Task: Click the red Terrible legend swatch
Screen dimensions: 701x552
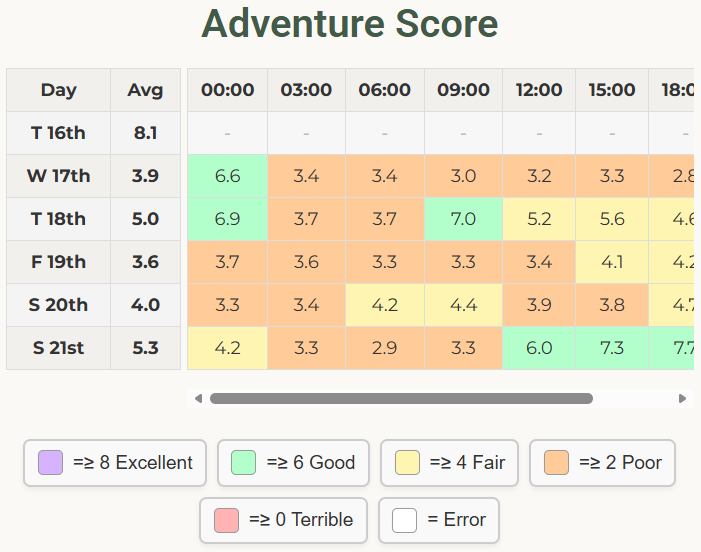Action: (226, 520)
